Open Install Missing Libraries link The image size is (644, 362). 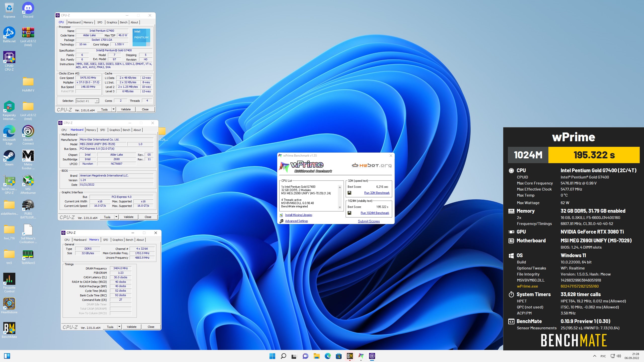299,215
